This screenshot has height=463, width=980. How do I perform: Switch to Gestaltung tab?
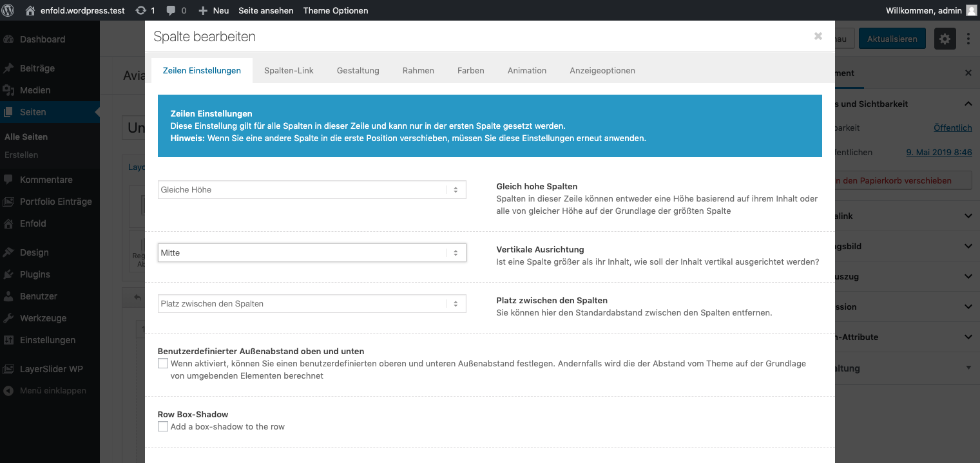[358, 71]
